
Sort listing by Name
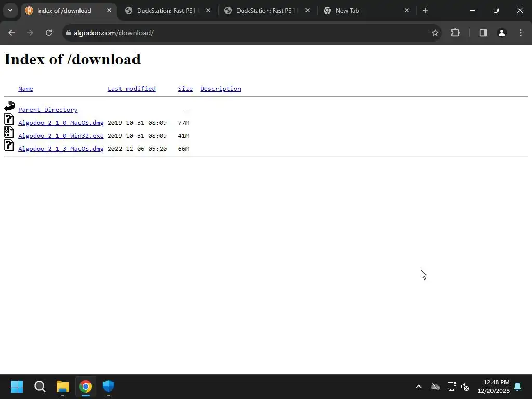point(25,89)
